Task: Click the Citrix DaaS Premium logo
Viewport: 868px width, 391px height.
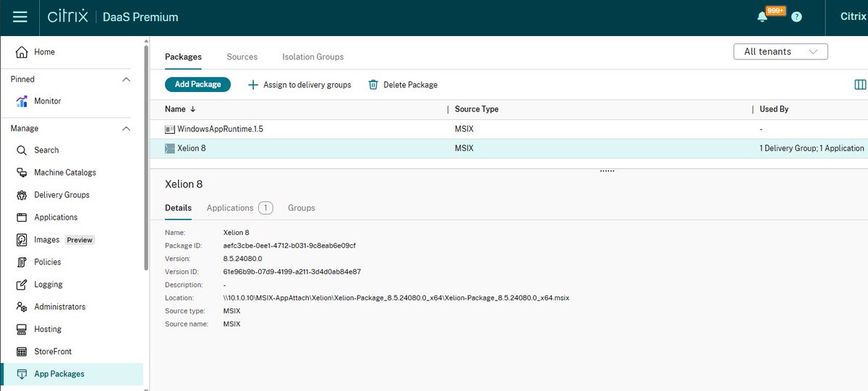Action: pyautogui.click(x=113, y=17)
